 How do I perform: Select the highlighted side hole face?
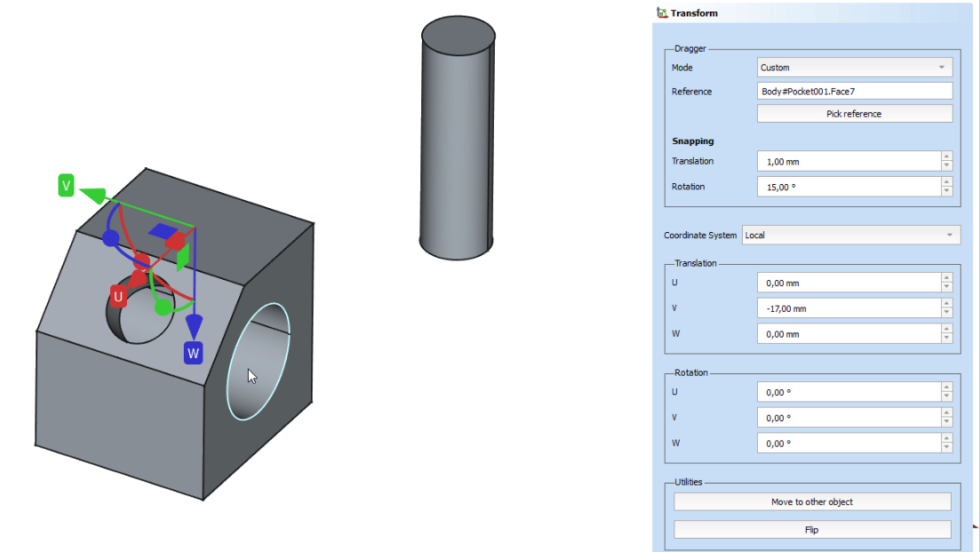pyautogui.click(x=259, y=361)
